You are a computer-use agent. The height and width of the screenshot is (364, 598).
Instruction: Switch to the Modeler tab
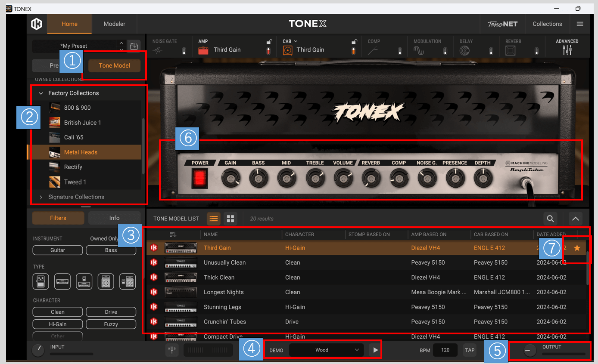pyautogui.click(x=115, y=24)
